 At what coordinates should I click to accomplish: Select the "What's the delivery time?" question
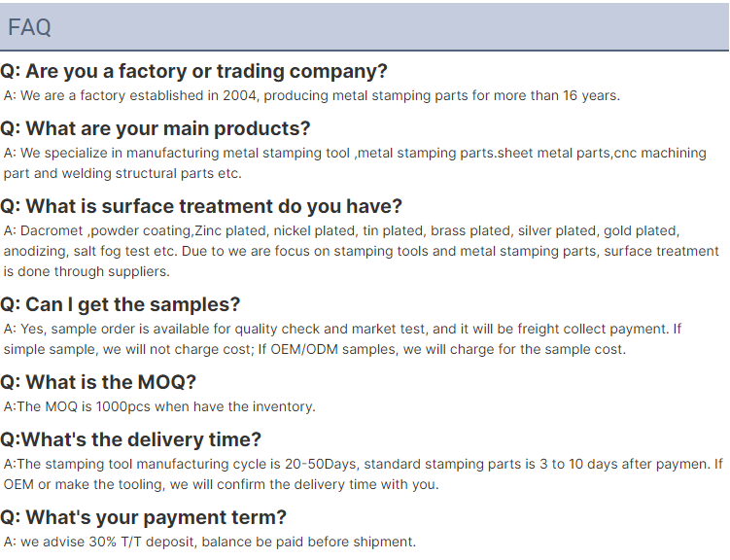(x=131, y=439)
